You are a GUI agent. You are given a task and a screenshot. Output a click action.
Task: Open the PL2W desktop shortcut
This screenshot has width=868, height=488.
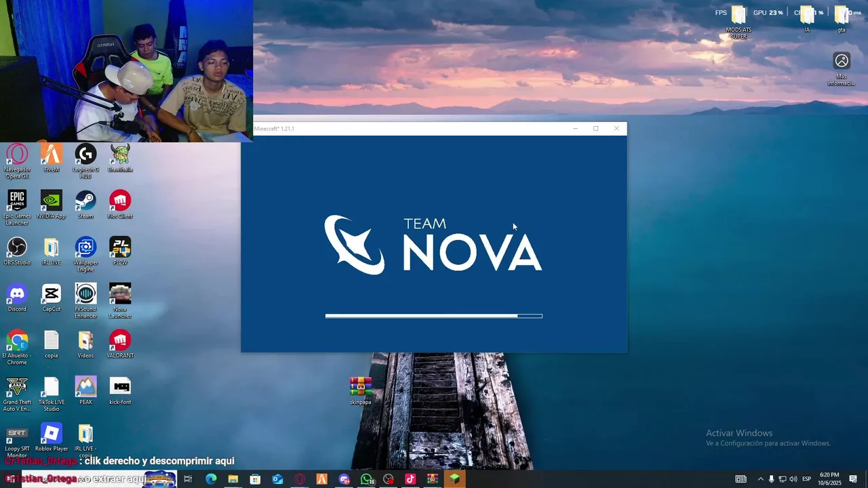(120, 251)
